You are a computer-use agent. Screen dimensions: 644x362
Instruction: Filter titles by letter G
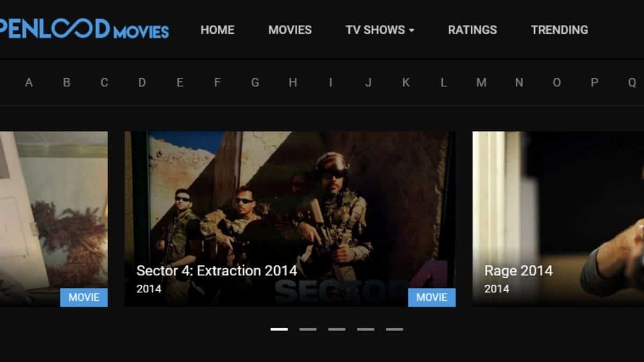[255, 83]
